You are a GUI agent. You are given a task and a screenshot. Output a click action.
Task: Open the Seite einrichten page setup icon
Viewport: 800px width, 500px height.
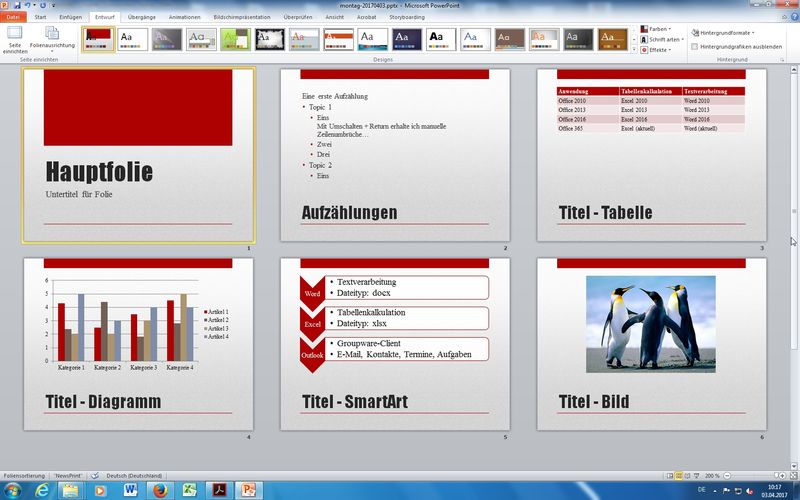(x=15, y=40)
